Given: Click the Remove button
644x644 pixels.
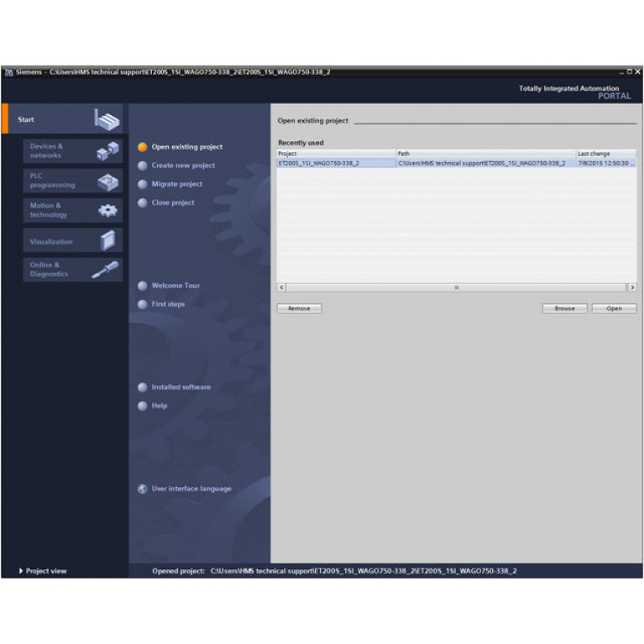Looking at the screenshot, I should pyautogui.click(x=299, y=308).
